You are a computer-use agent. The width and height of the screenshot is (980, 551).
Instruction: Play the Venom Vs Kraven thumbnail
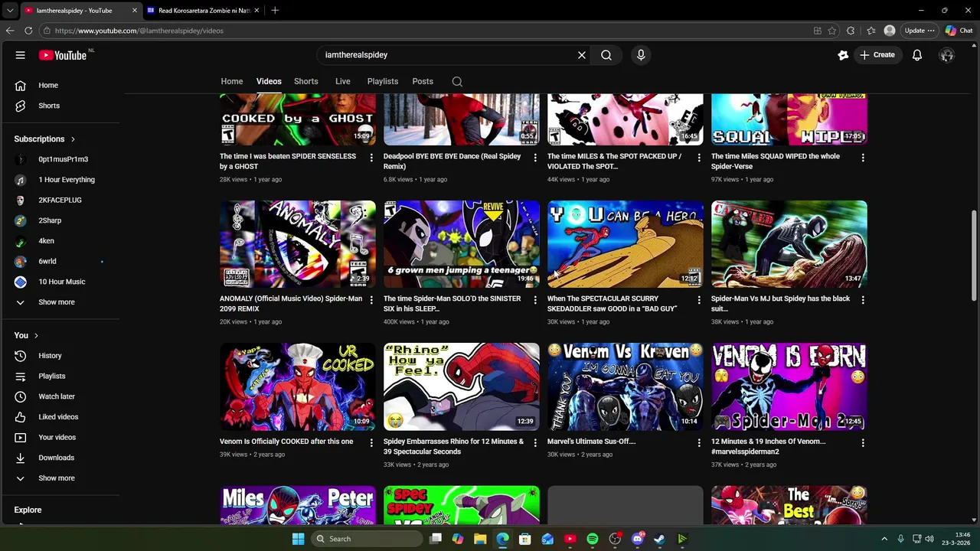tap(626, 386)
